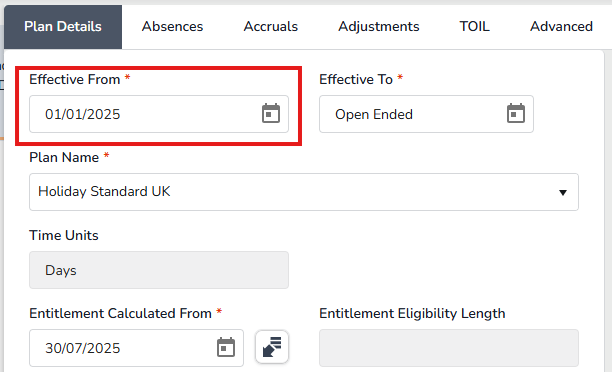Go to the Adjustments tab

379,27
